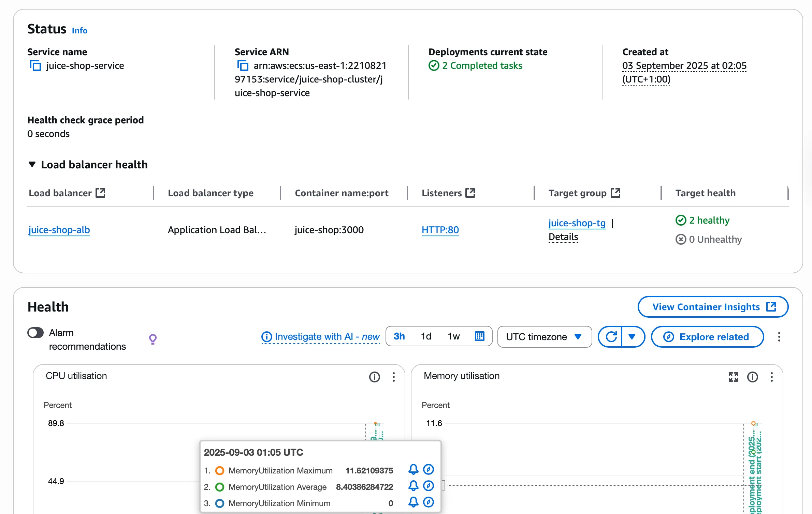Select the 1w time range
Image resolution: width=812 pixels, height=514 pixels.
[453, 336]
